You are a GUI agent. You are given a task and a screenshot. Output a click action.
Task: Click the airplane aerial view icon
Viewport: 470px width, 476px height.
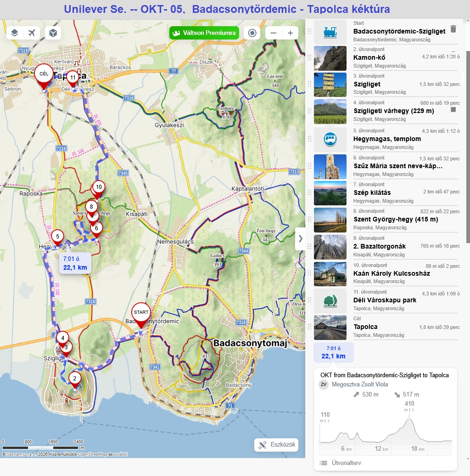(31, 33)
